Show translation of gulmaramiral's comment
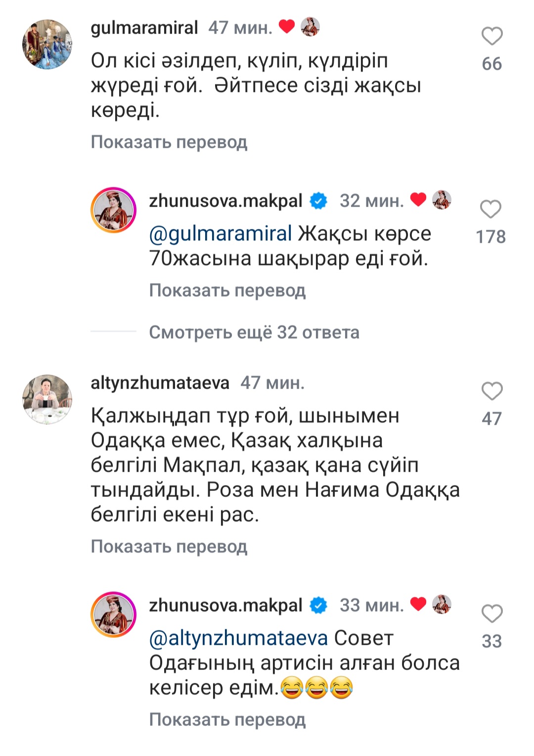The image size is (534, 756). pyautogui.click(x=169, y=142)
